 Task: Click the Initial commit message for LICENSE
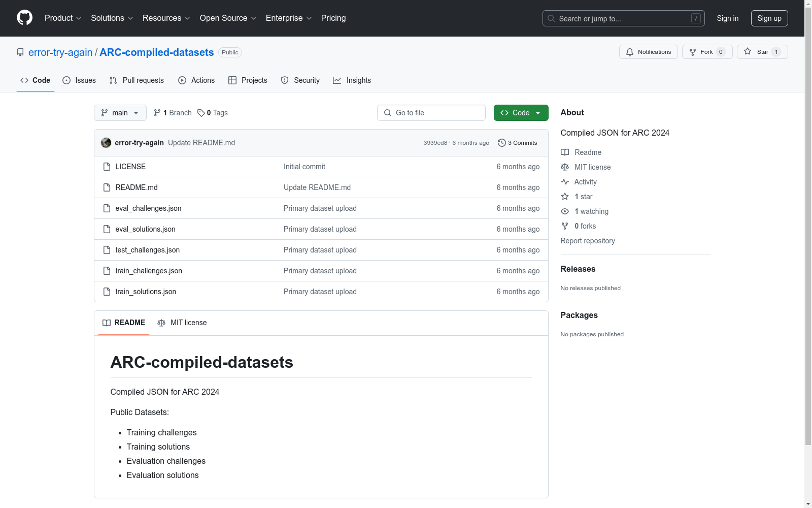(x=304, y=167)
